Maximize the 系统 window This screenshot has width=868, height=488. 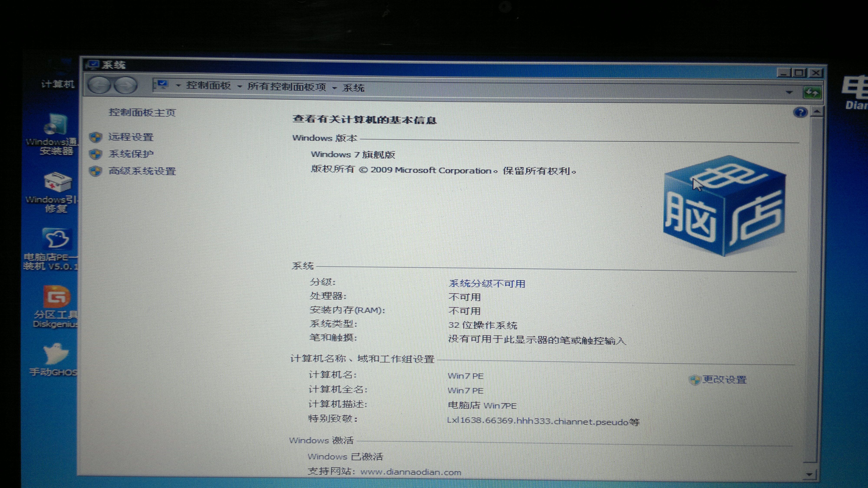click(799, 73)
